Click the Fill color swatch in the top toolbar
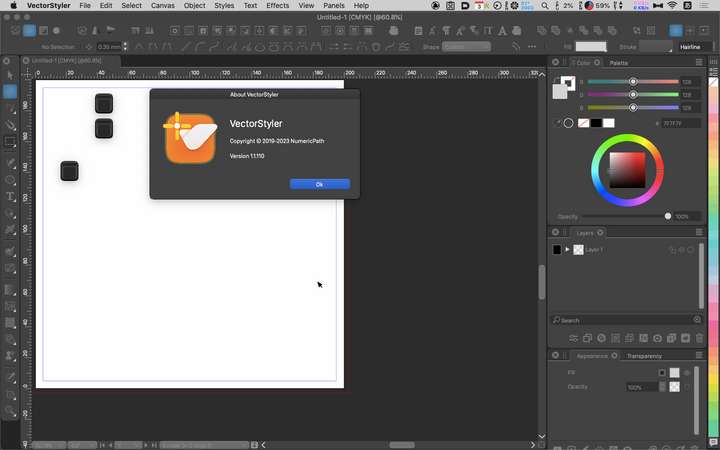720x450 pixels. (x=591, y=46)
